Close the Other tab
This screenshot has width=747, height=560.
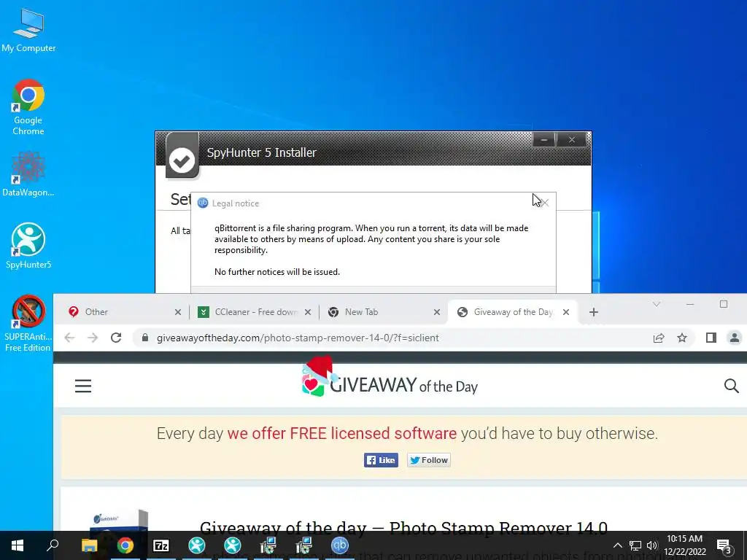tap(178, 312)
